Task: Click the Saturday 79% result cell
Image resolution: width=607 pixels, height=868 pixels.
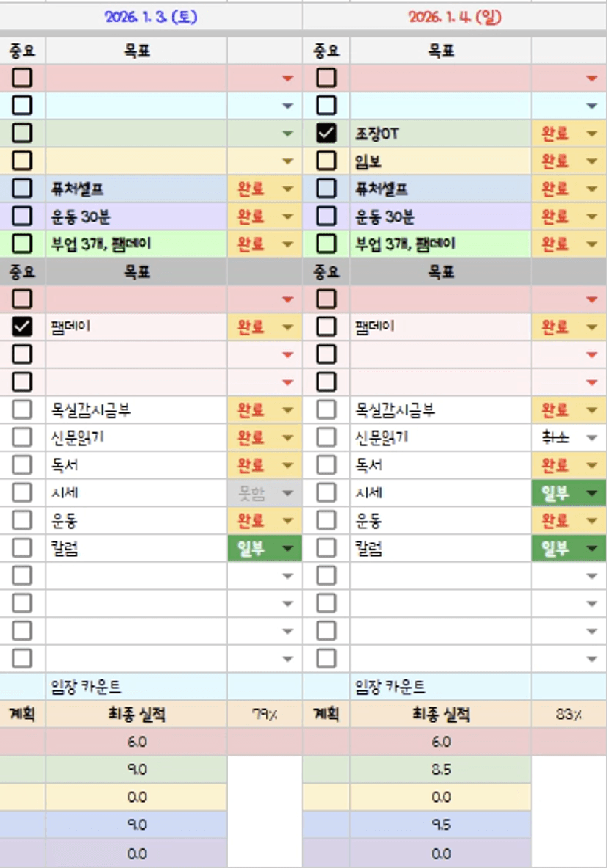Action: point(264,715)
